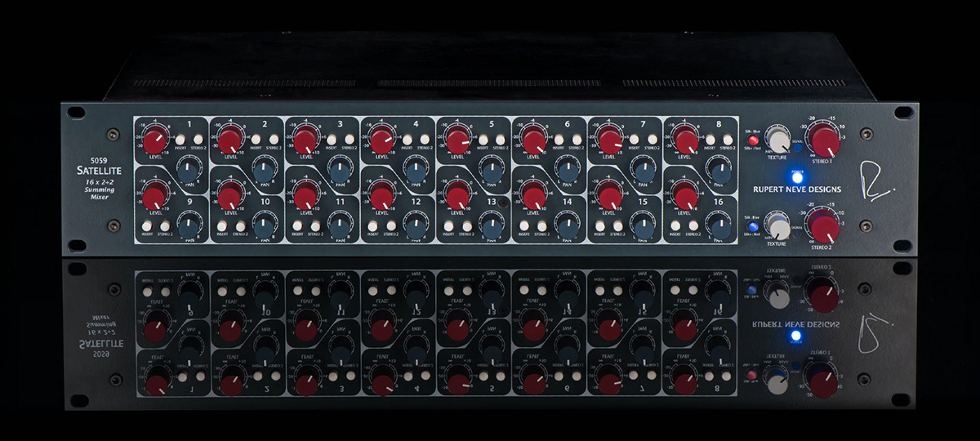
Task: Click the channel 5 red Level knob
Action: coord(458,139)
